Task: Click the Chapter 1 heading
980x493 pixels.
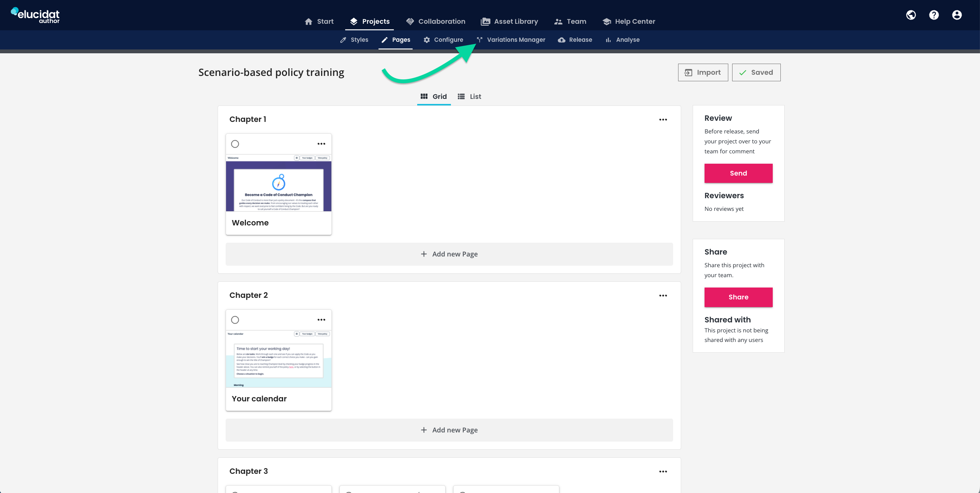Action: tap(248, 119)
